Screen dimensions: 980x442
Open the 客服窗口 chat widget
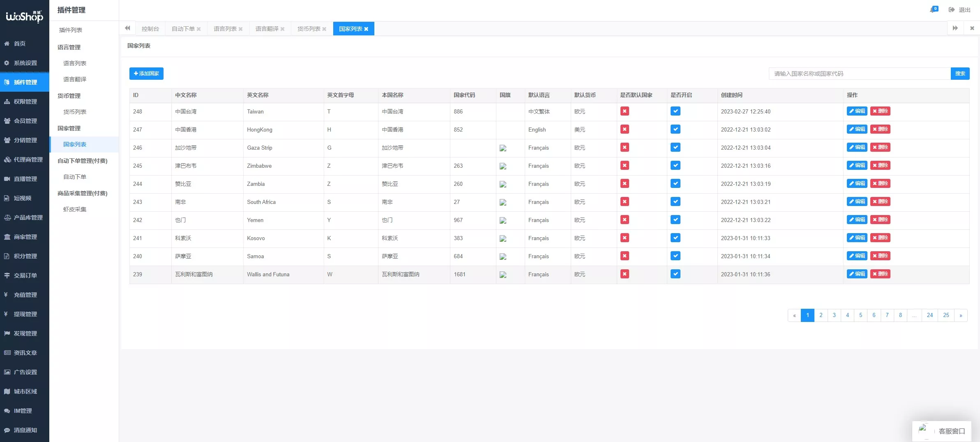(942, 431)
